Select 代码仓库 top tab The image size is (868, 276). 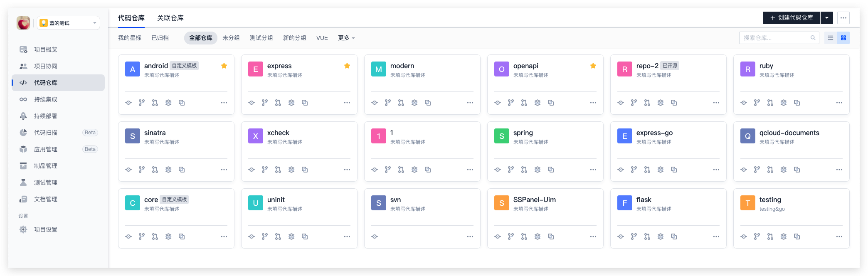pyautogui.click(x=131, y=18)
